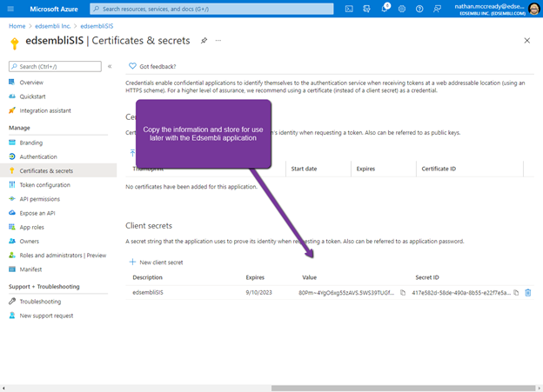Click the horizontal scrollbar thumb
543x392 pixels.
[404, 389]
